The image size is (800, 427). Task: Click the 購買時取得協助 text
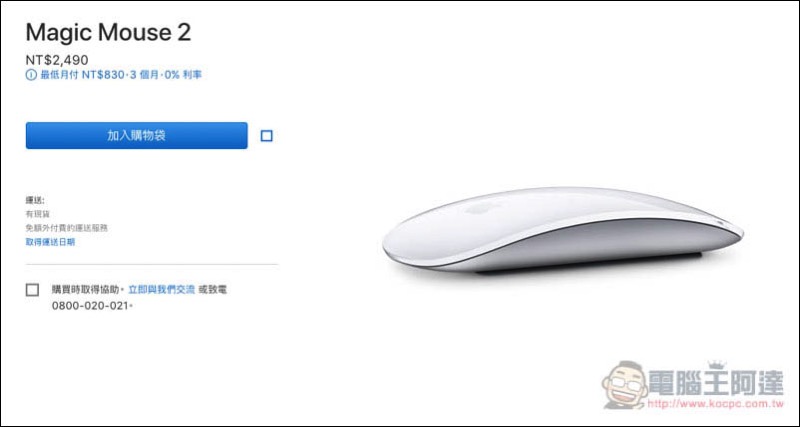tap(86, 289)
